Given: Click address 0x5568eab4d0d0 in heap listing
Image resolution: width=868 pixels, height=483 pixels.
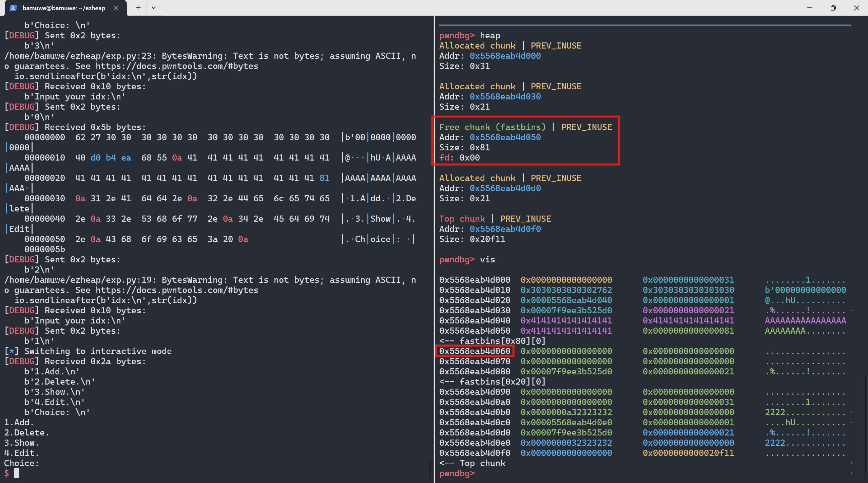Looking at the screenshot, I should tap(505, 188).
